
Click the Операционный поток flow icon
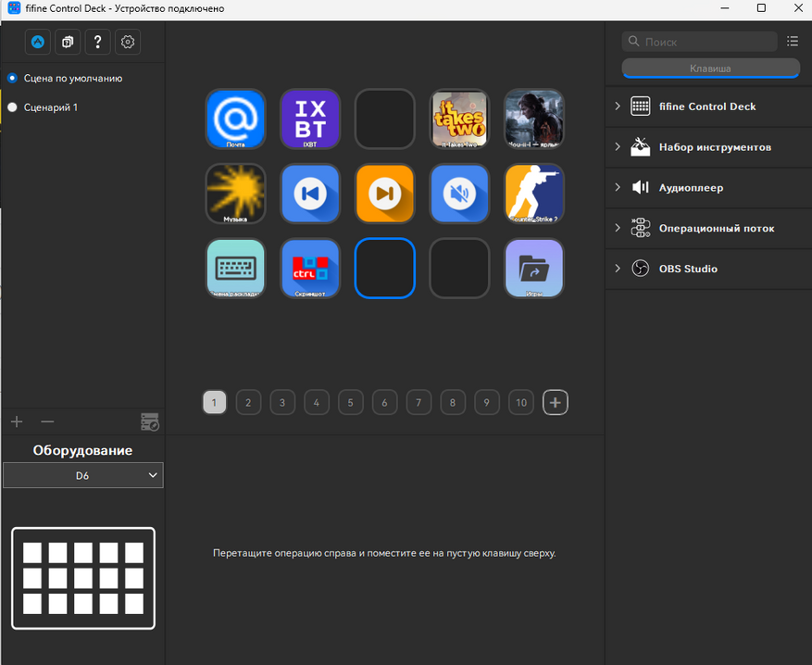(641, 228)
